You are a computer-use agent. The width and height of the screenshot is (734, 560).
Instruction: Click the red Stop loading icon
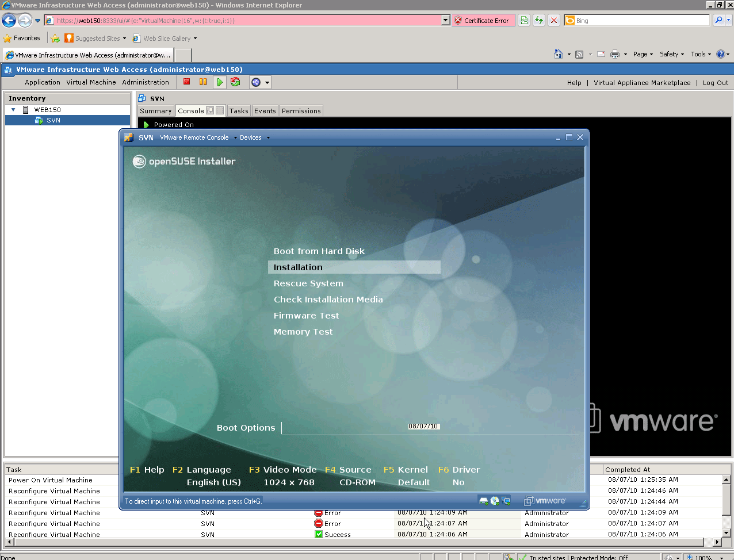pos(554,21)
